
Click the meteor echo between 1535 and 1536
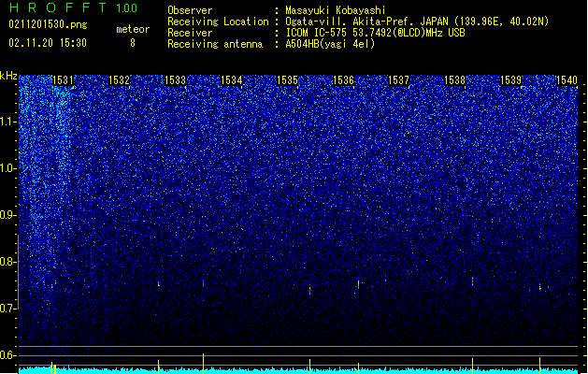(310, 290)
